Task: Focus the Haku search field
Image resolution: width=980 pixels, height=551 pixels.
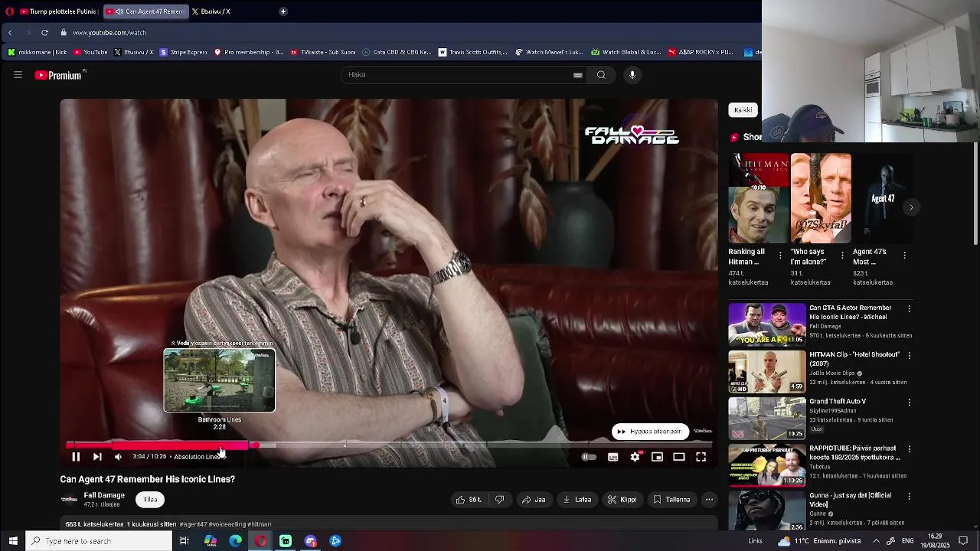Action: tap(456, 75)
